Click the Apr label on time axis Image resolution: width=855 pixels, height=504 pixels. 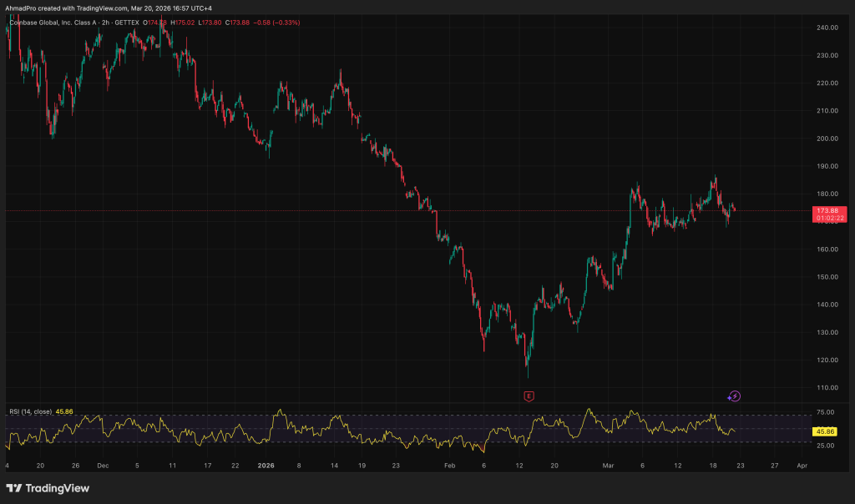click(x=802, y=465)
